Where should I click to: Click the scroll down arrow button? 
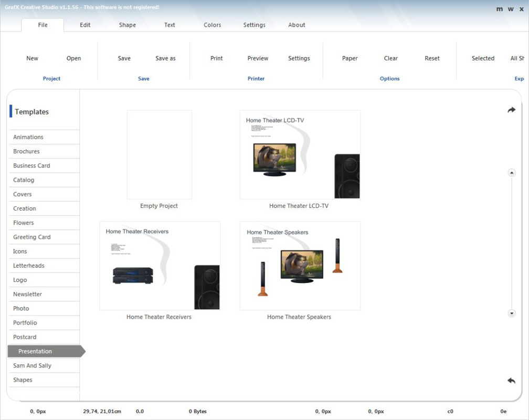coord(512,313)
